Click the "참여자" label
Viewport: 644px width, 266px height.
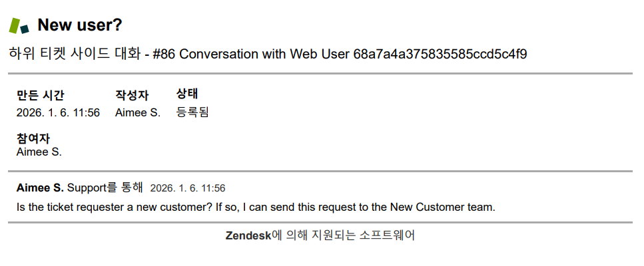pos(33,138)
